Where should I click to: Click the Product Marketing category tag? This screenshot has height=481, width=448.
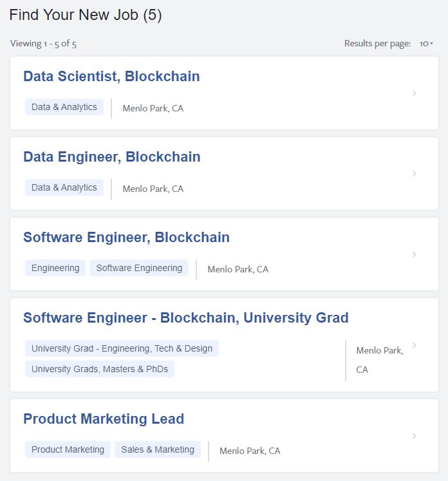68,449
